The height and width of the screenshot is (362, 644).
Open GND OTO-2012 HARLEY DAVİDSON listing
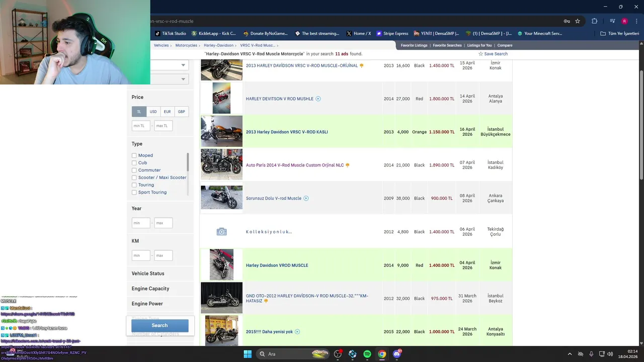307,298
